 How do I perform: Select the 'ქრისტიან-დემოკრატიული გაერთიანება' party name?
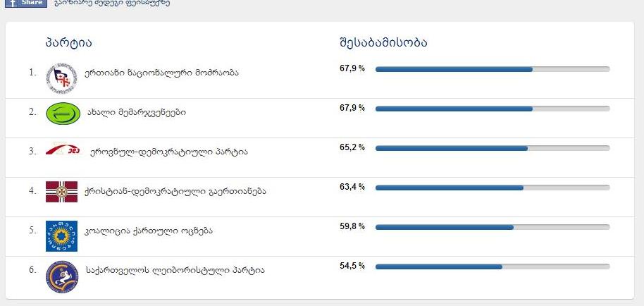pyautogui.click(x=175, y=190)
